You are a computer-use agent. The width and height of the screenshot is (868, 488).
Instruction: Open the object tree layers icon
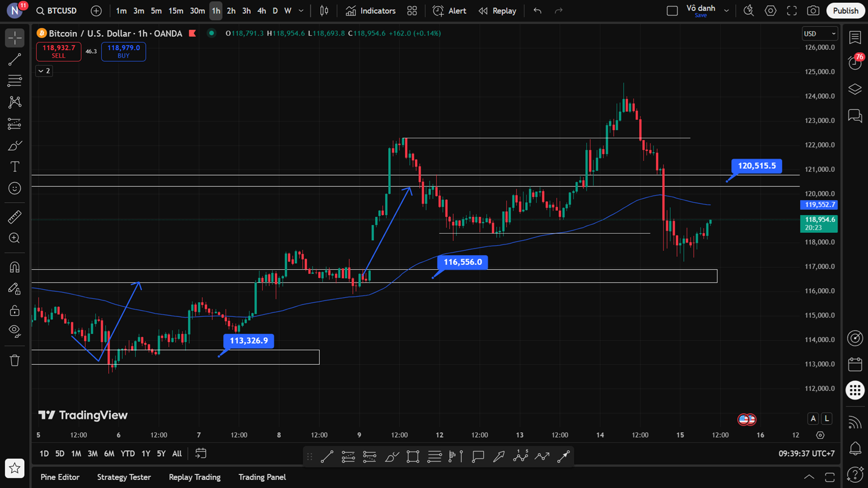(855, 89)
